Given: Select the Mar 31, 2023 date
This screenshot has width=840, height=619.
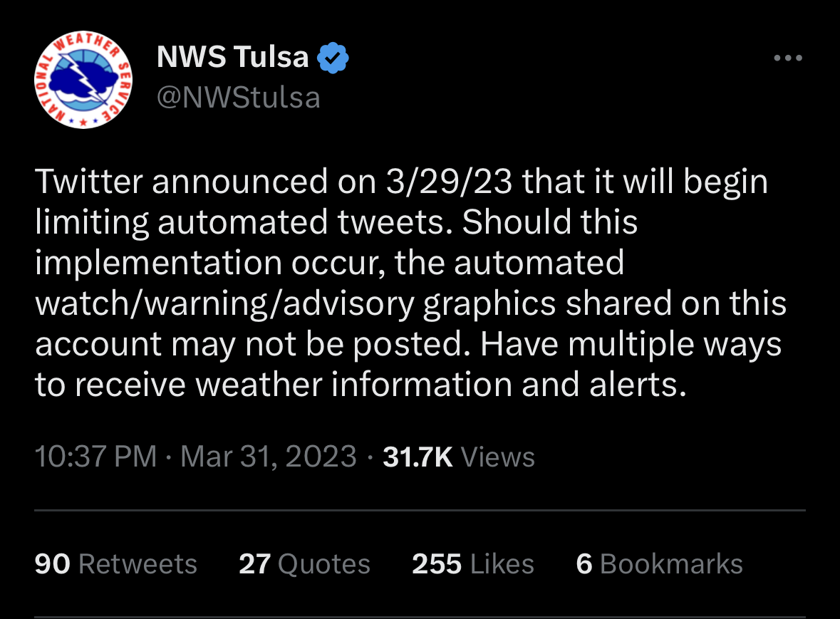Looking at the screenshot, I should 269,456.
